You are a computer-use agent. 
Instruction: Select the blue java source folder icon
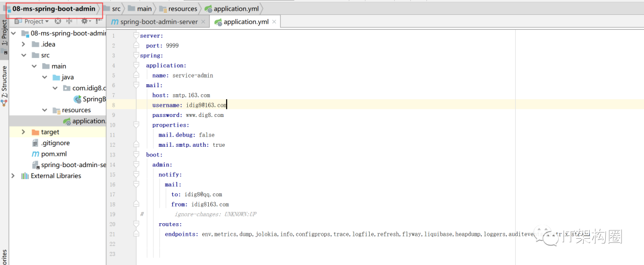[56, 77]
